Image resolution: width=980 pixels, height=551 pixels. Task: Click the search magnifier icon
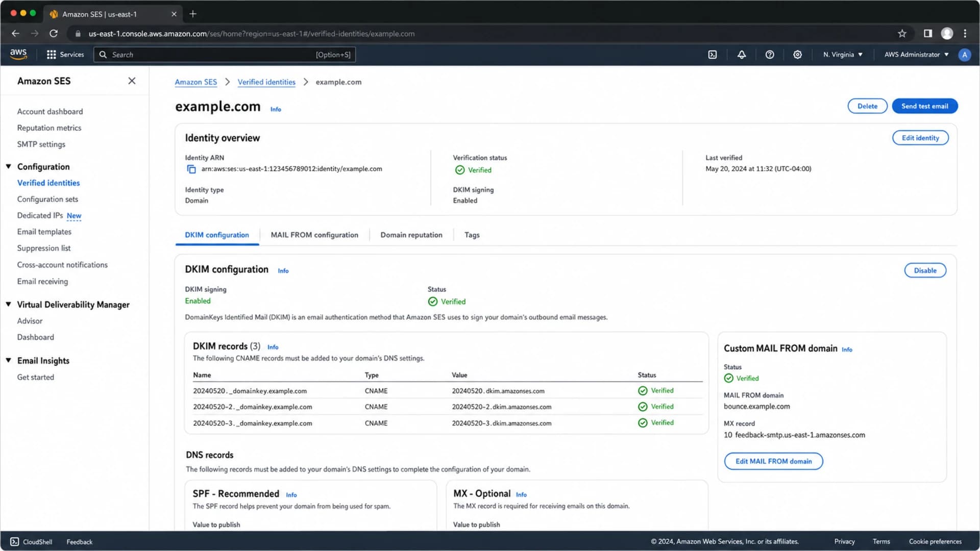point(103,55)
